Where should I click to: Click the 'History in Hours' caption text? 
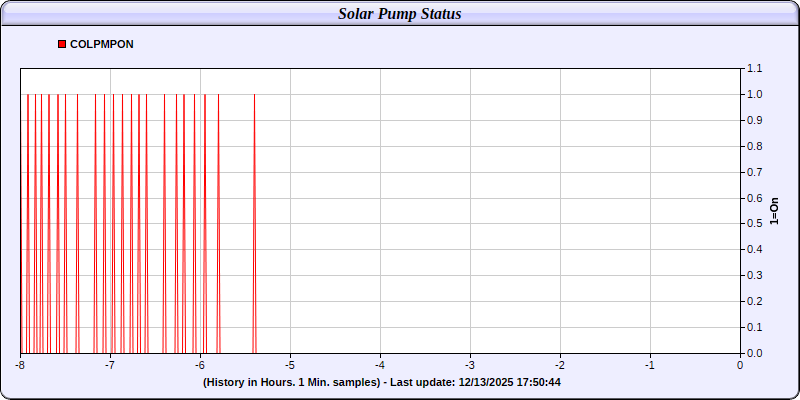click(x=290, y=382)
